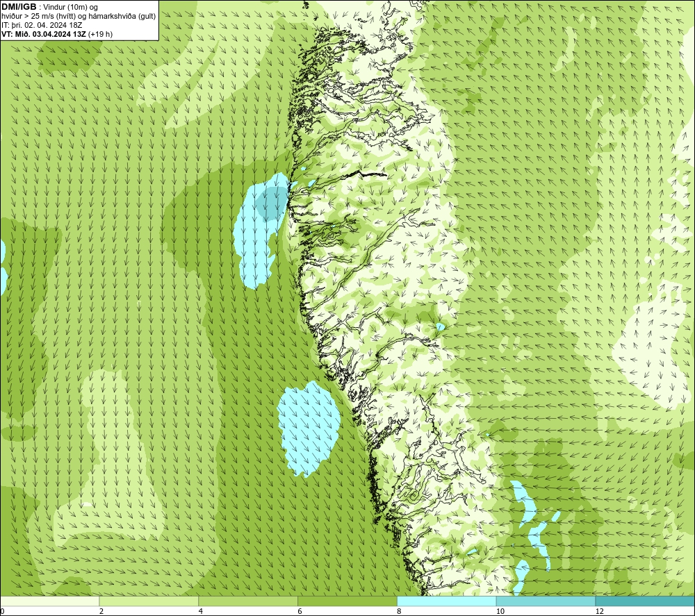Click the 'VT: Mið. 03.04.2024 13Z' valid time line

[57, 34]
